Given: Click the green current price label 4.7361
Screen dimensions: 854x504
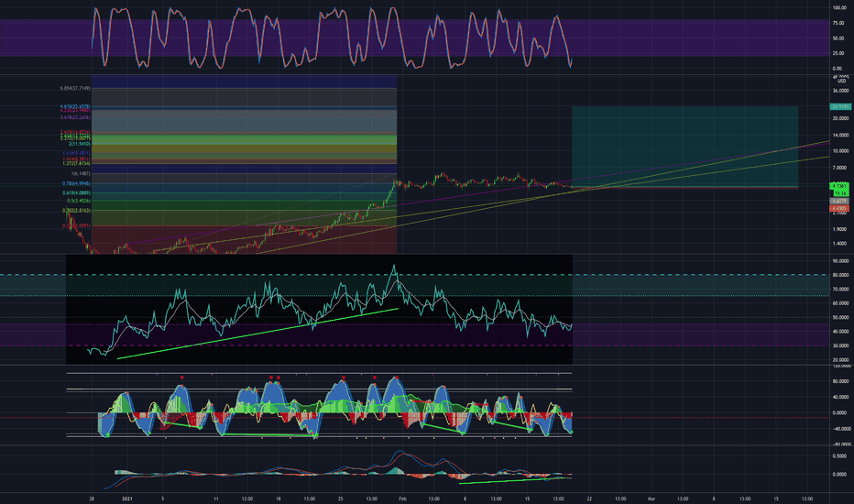Looking at the screenshot, I should pos(839,186).
